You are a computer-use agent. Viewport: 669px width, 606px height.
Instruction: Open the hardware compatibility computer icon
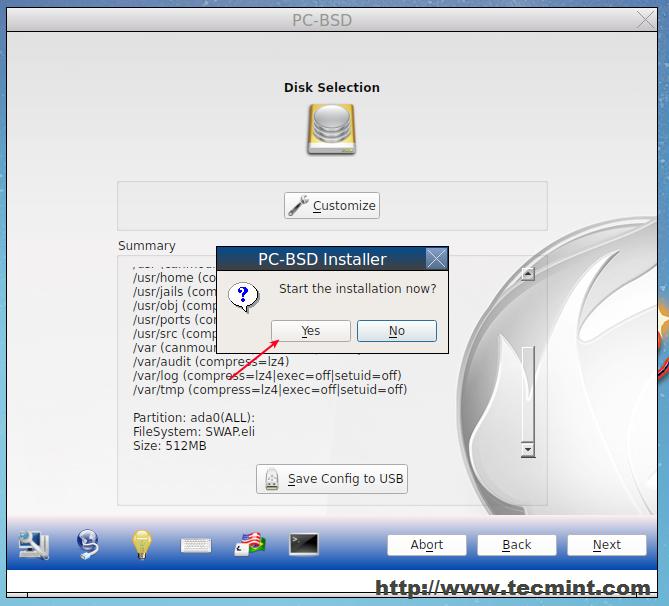tap(34, 545)
